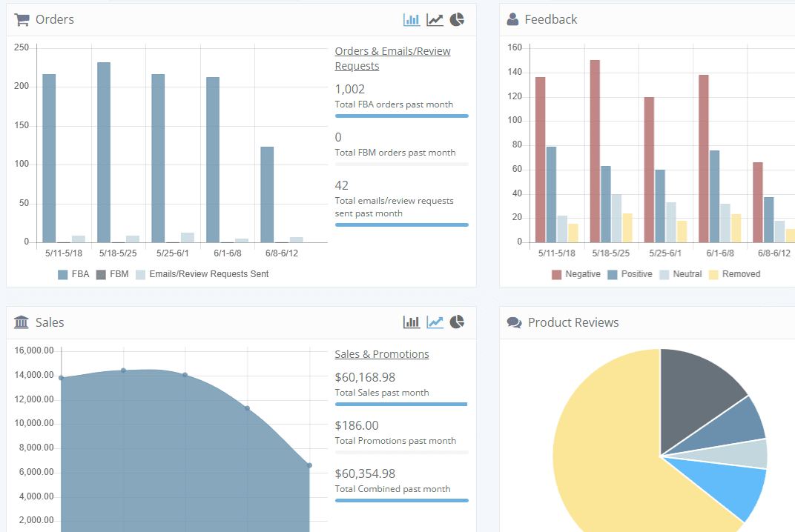Click the Removed bar for 6/1-6/8

[x=736, y=228]
